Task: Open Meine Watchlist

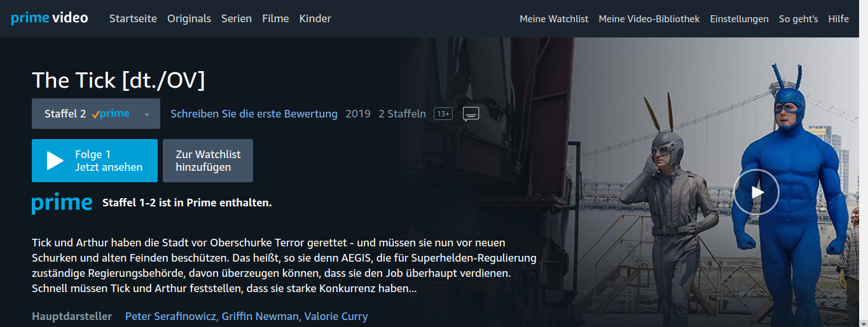Action: 554,19
